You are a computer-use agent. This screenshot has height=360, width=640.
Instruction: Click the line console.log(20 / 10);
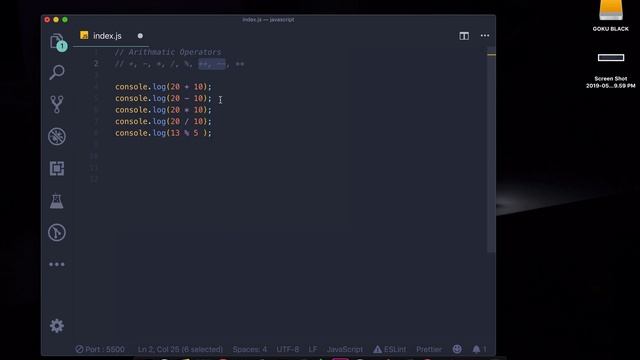pos(163,121)
